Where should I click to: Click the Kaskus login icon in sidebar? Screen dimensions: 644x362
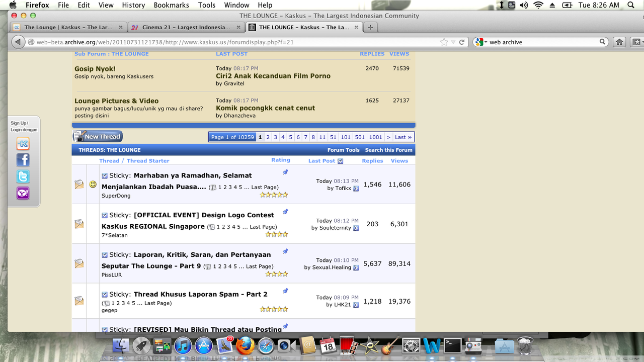pyautogui.click(x=23, y=144)
